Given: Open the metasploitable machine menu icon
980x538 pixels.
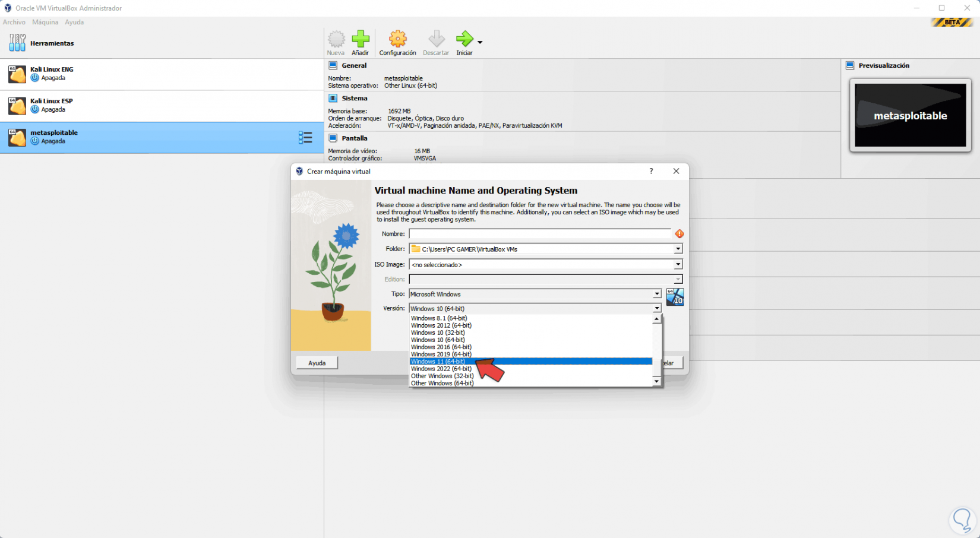Looking at the screenshot, I should coord(305,138).
